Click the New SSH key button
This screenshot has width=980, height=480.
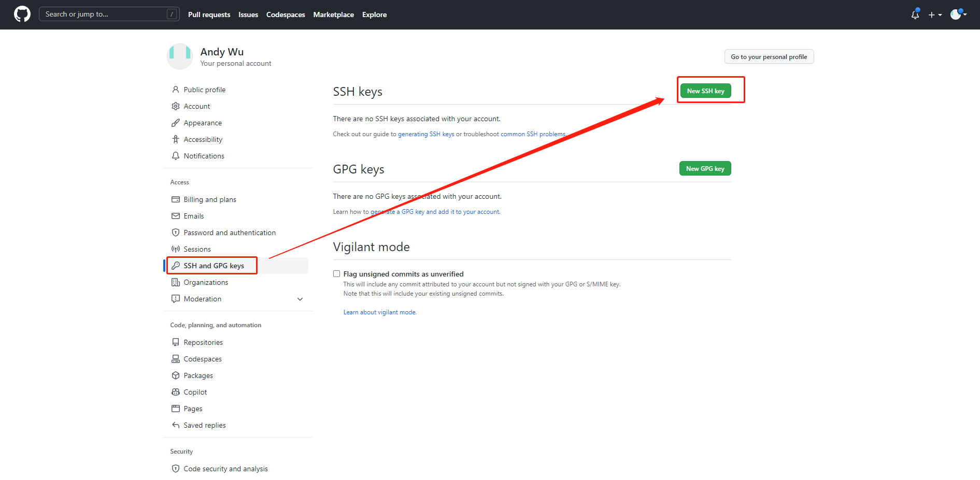click(x=705, y=91)
